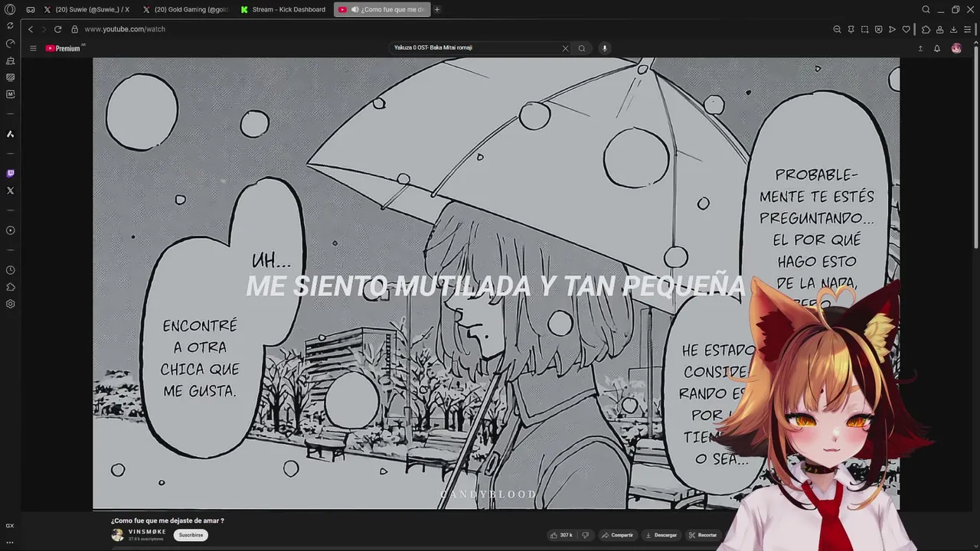Screen dimensions: 980x551
Task: Go back to previous page
Action: click(x=31, y=29)
